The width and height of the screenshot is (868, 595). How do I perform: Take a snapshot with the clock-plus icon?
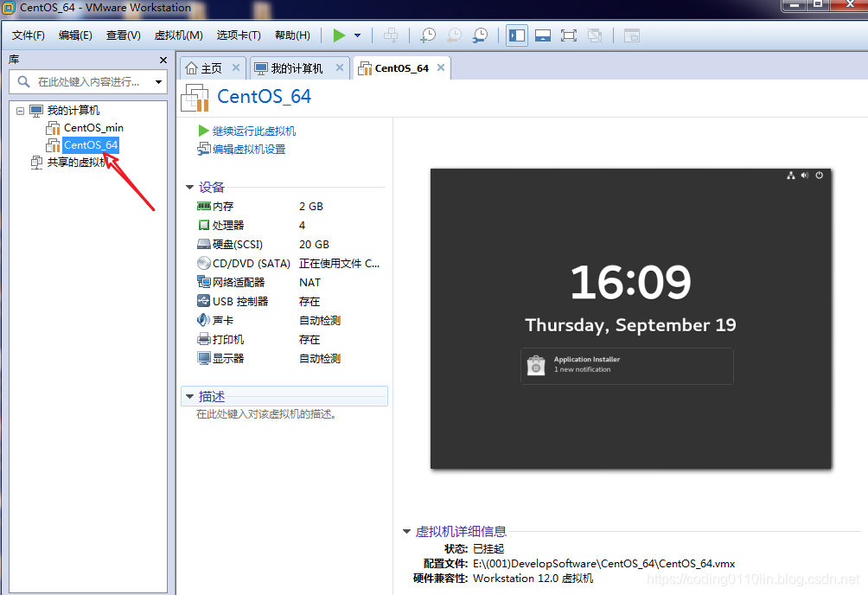[428, 35]
